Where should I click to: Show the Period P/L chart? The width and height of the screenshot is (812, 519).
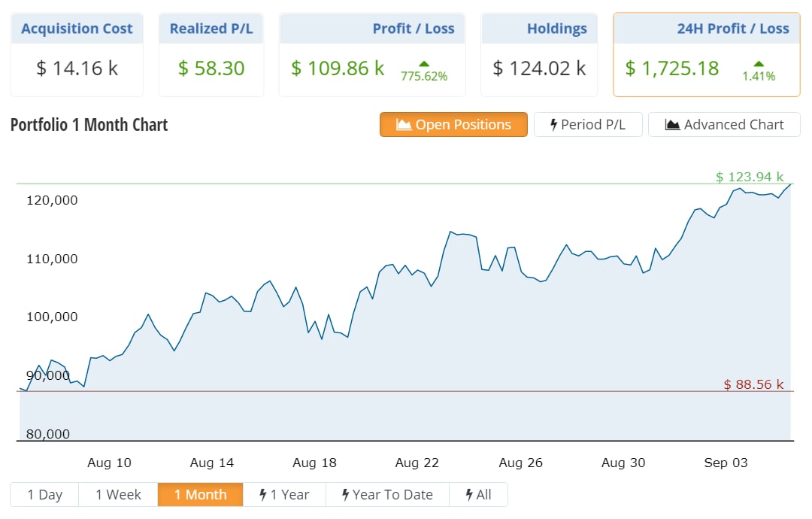[x=588, y=125]
